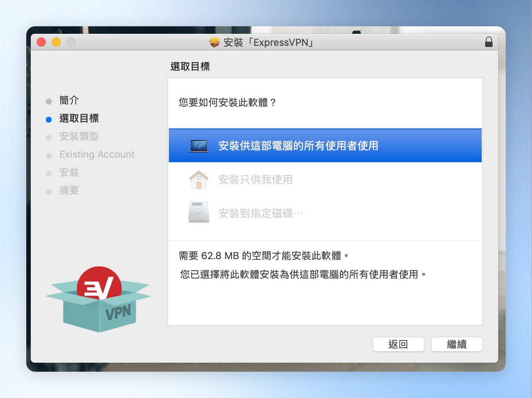
Task: Select the 安裝 step in the sidebar
Action: (x=69, y=172)
